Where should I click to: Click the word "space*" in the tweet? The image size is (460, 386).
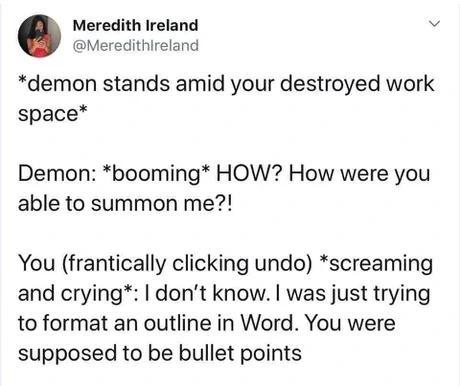point(53,113)
